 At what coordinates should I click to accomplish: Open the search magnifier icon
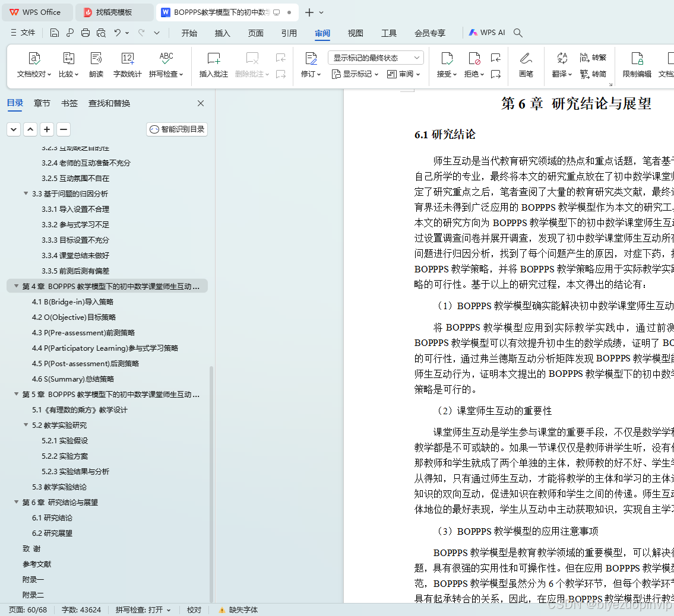tap(518, 33)
